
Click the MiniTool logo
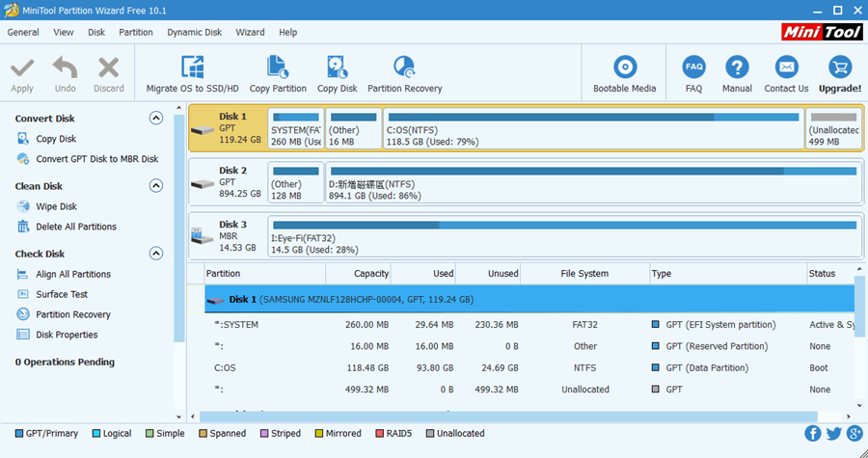click(822, 32)
